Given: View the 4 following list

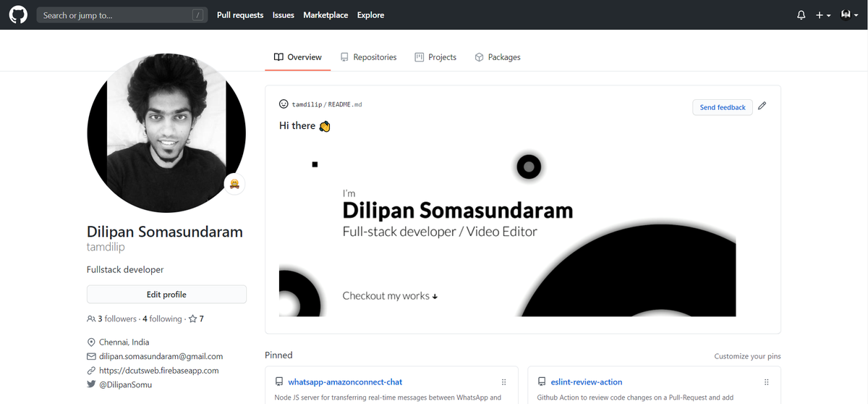Looking at the screenshot, I should [x=162, y=319].
